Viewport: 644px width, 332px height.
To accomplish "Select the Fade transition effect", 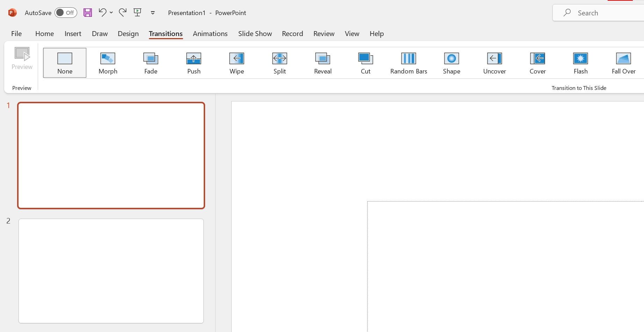I will pyautogui.click(x=150, y=63).
